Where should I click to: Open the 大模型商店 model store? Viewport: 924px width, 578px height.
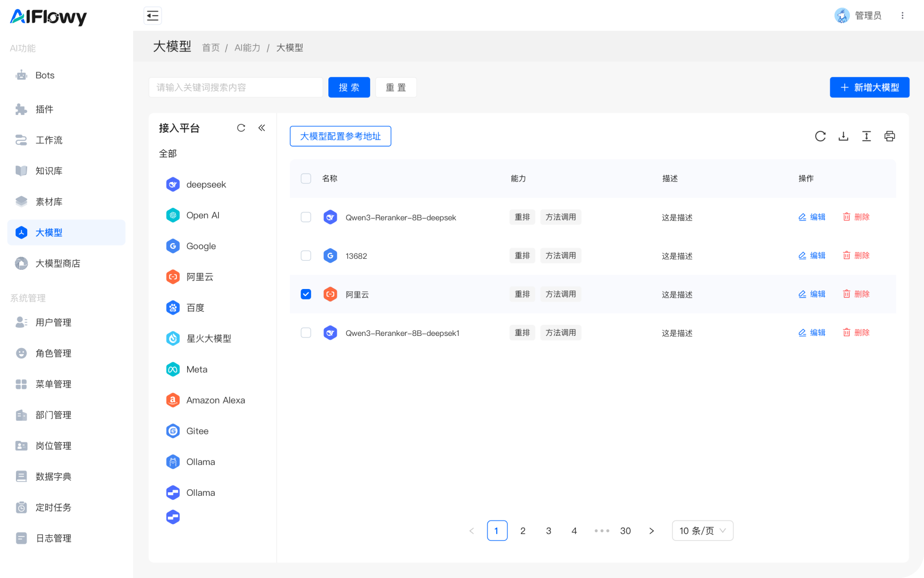57,263
